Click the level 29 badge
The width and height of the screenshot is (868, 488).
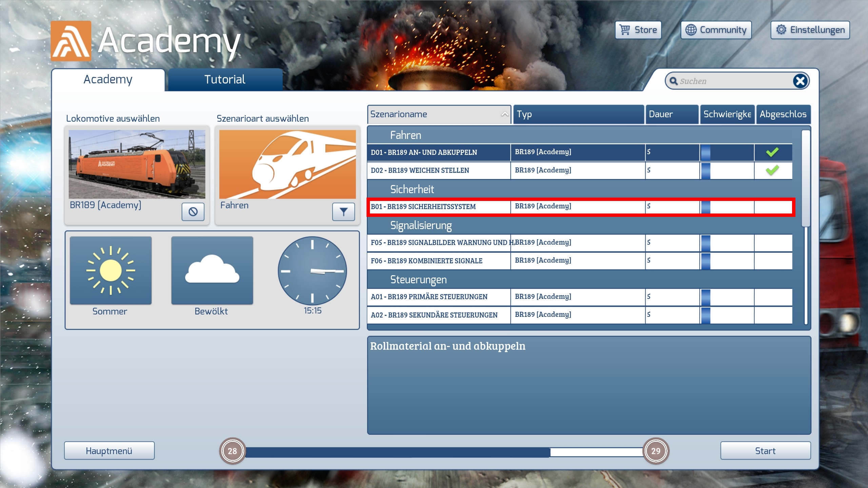click(x=655, y=451)
